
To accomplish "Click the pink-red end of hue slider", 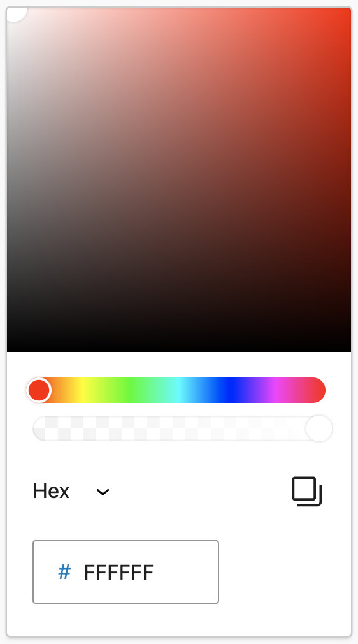I will click(x=318, y=390).
